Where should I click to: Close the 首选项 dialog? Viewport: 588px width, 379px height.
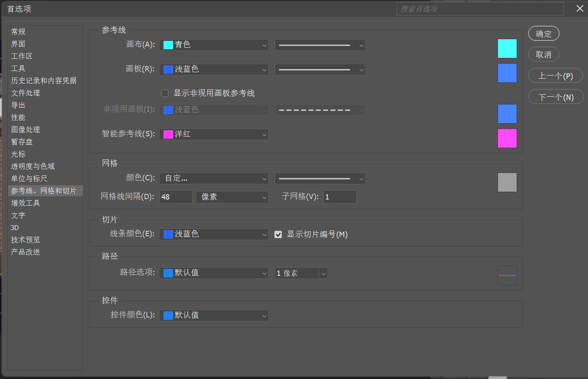580,9
